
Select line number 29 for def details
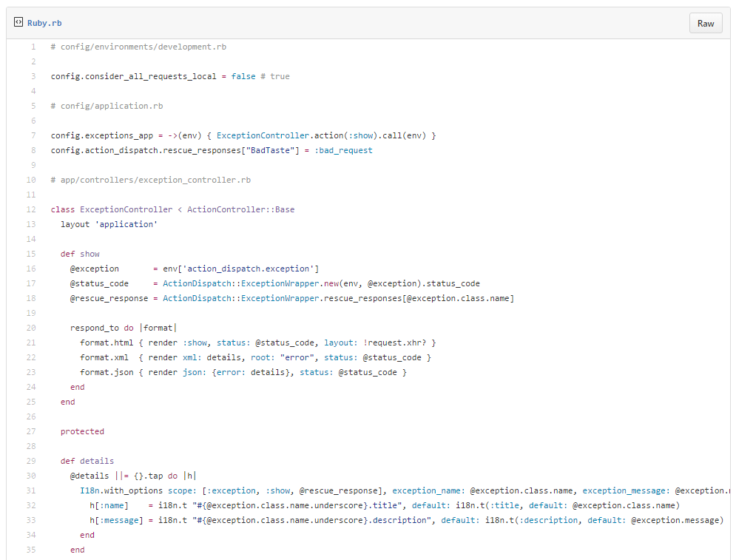pos(31,461)
